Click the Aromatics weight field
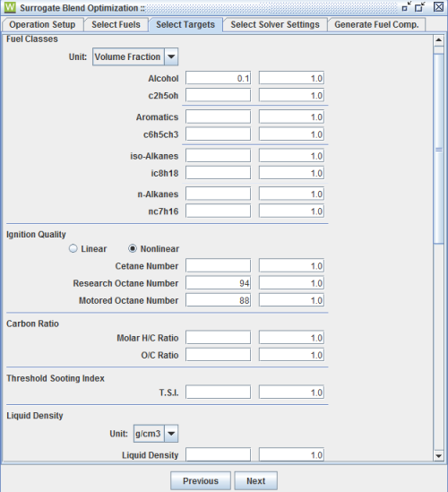 291,117
